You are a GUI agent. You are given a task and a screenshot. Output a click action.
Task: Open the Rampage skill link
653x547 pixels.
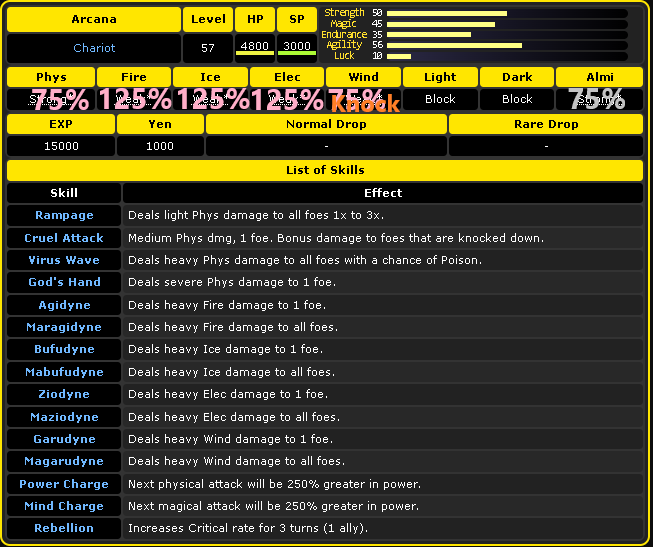click(x=64, y=215)
